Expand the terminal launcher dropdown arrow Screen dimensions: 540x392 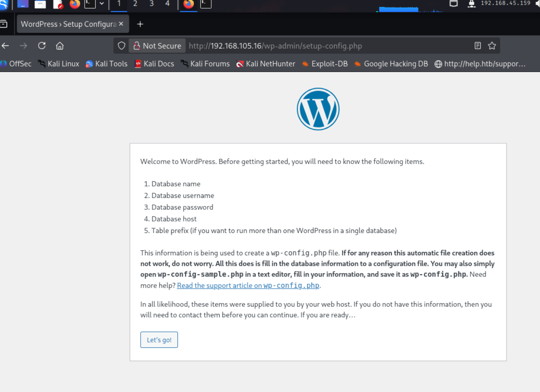click(x=102, y=4)
